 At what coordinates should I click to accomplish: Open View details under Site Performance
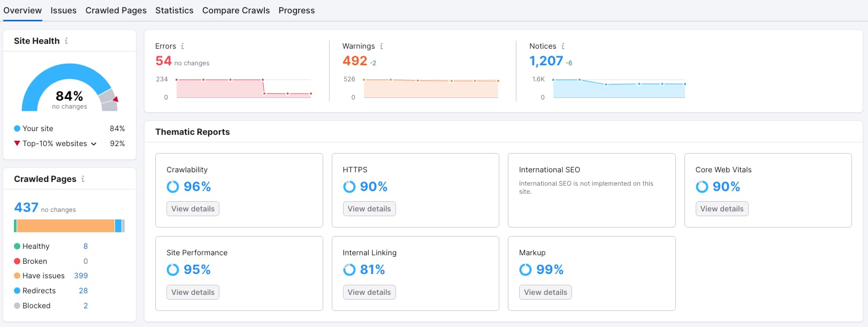193,292
